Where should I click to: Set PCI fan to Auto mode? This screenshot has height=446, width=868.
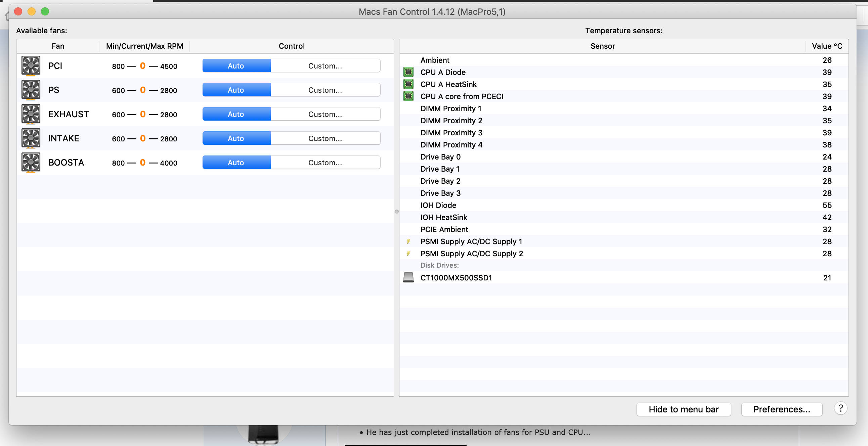point(236,66)
